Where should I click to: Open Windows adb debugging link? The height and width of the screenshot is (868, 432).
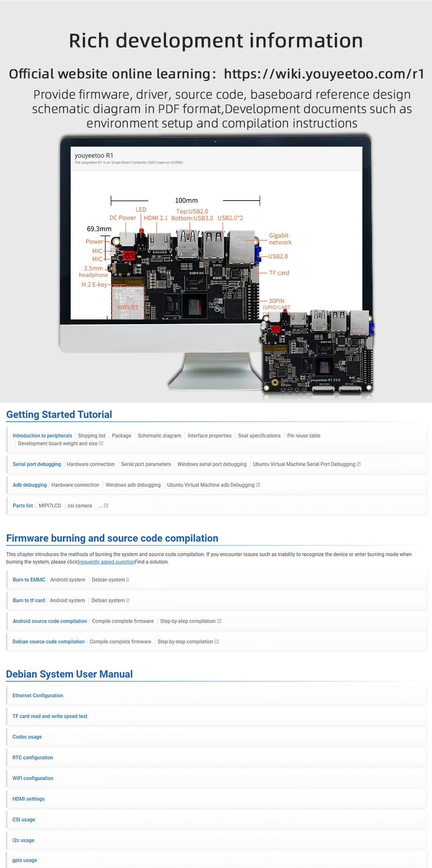133,485
